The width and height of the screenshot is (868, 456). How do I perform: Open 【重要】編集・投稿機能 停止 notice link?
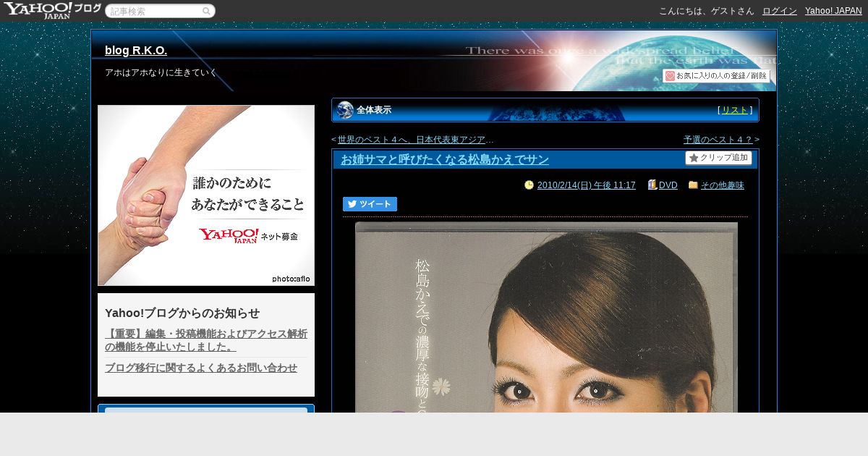click(x=206, y=340)
